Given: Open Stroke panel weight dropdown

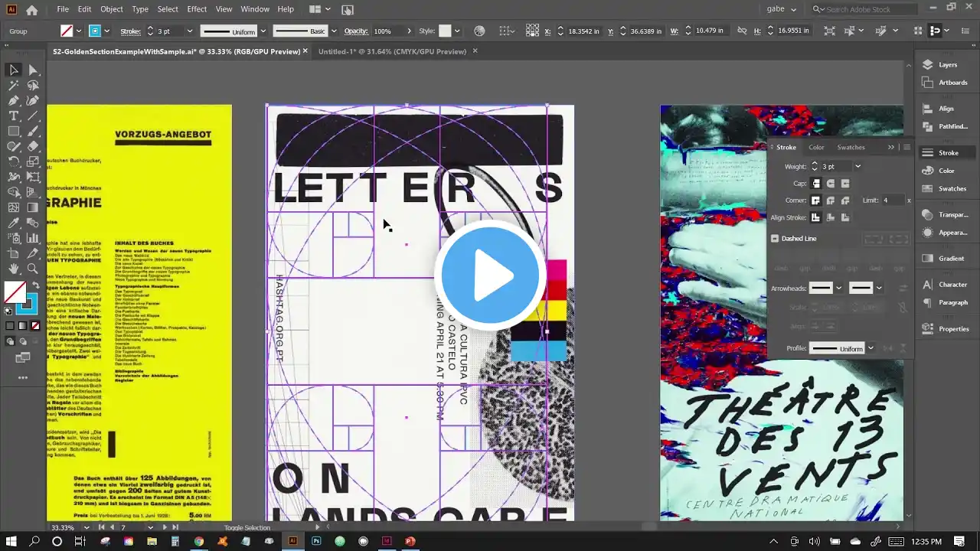Looking at the screenshot, I should [x=857, y=167].
